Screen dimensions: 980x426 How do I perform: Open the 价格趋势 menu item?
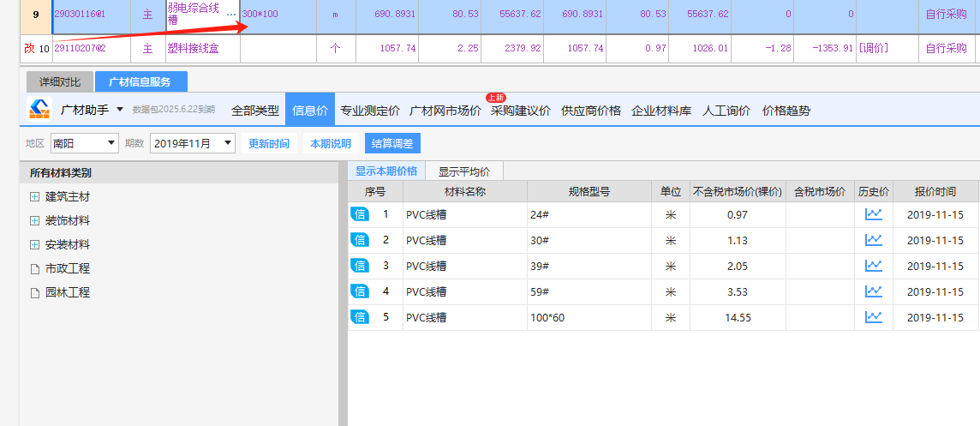786,111
